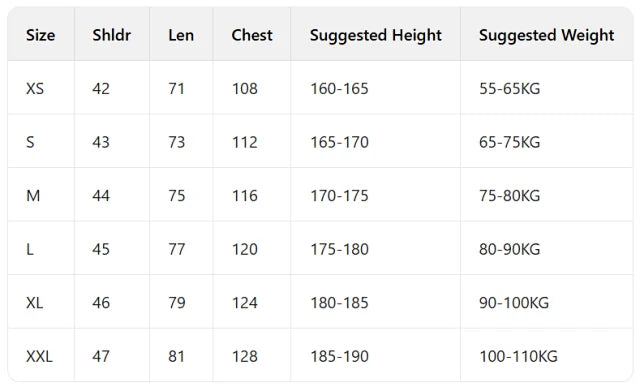Click the Suggested Weight header
This screenshot has height=391, width=640.
point(547,36)
